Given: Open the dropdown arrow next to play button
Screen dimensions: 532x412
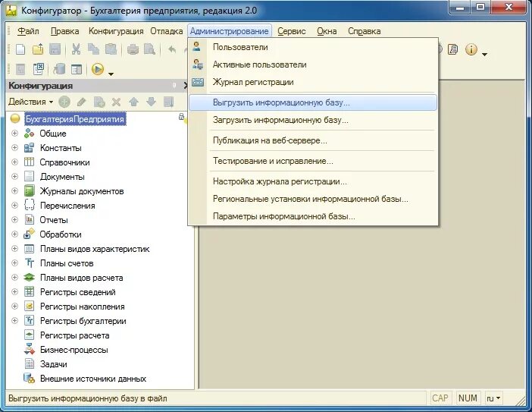Looking at the screenshot, I should coord(111,74).
